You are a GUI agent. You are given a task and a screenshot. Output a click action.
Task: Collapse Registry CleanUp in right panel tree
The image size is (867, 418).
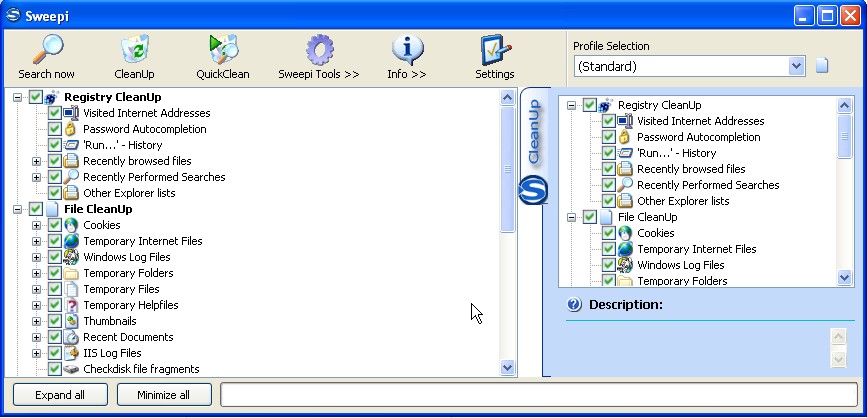tap(572, 105)
